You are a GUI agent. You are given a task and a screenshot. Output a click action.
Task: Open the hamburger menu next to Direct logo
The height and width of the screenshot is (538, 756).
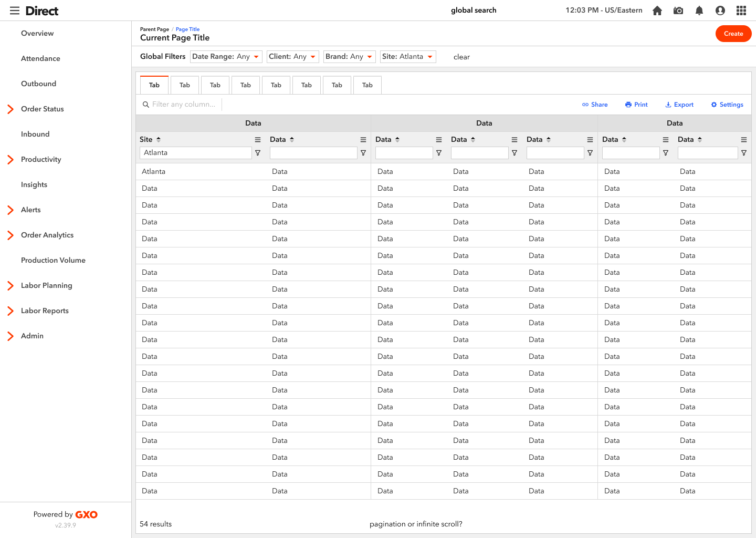pyautogui.click(x=14, y=11)
